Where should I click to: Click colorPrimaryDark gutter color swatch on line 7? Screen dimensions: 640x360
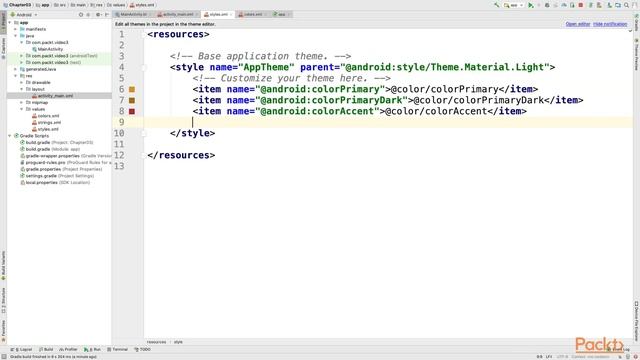click(x=132, y=100)
